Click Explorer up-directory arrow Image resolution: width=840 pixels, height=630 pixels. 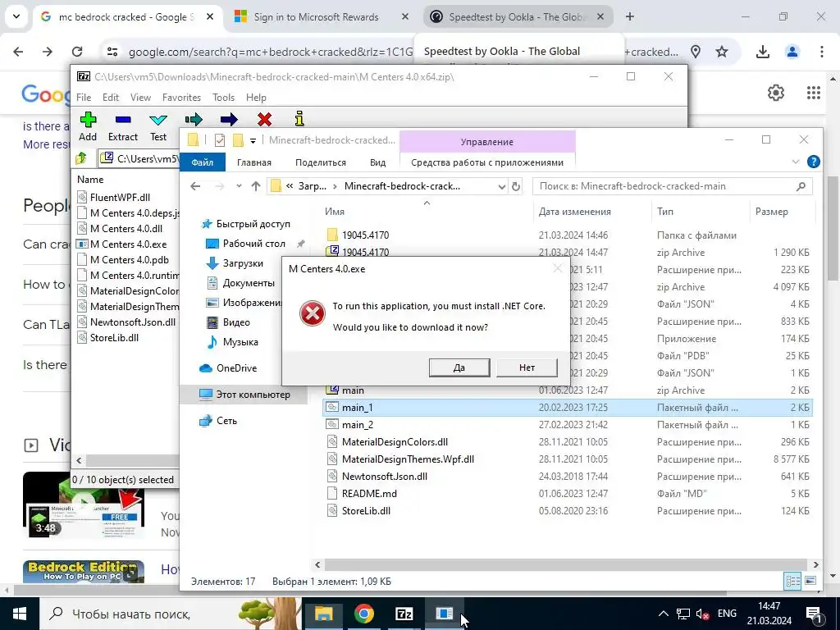(256, 186)
